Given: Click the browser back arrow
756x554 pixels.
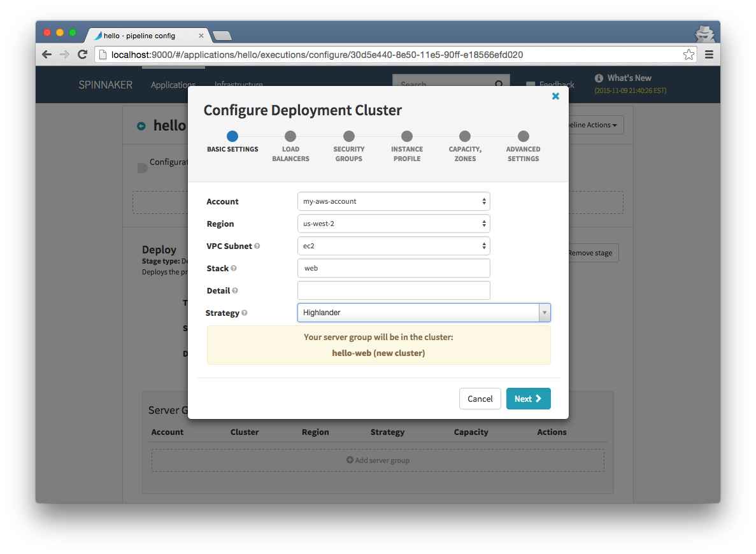Looking at the screenshot, I should [46, 55].
